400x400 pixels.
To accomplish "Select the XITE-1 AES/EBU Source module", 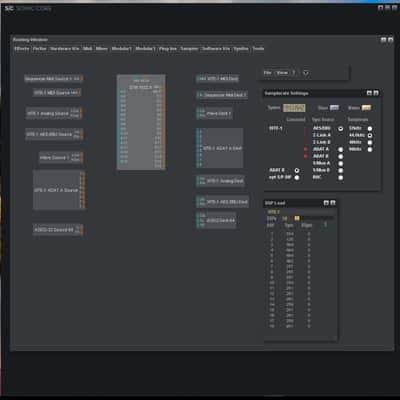I will [x=54, y=134].
